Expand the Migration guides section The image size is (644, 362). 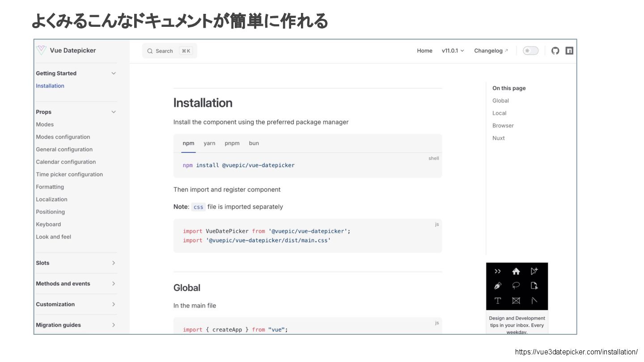pos(114,325)
